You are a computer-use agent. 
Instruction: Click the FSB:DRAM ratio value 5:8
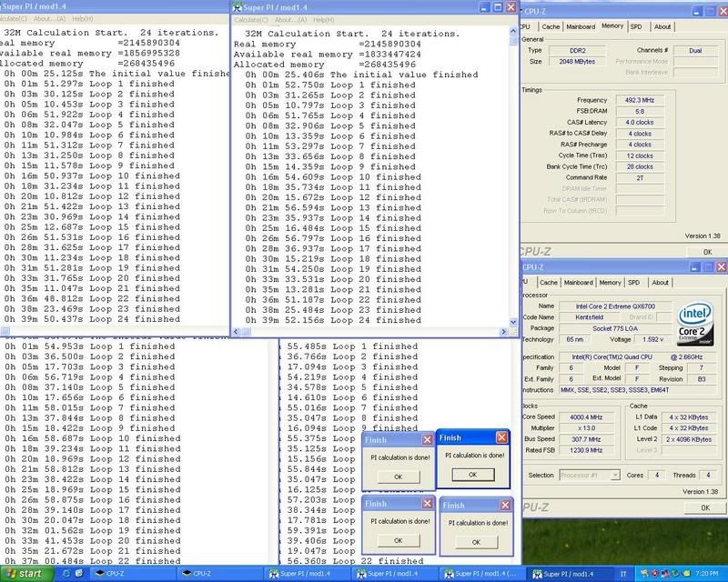(x=640, y=111)
